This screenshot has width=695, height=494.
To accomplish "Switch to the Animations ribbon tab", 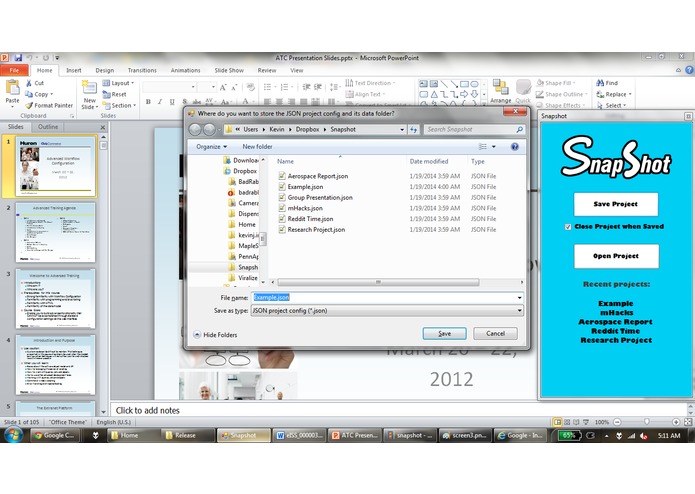I will point(185,70).
